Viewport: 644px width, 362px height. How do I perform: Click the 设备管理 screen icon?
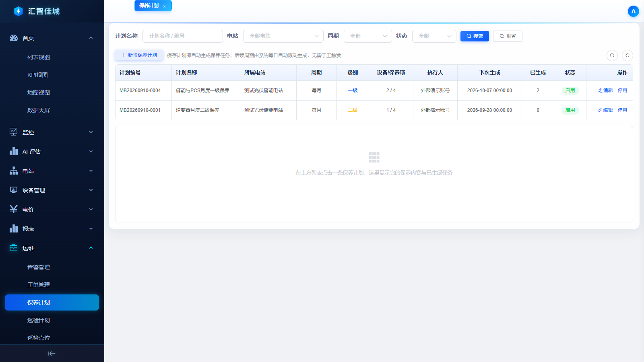(x=14, y=190)
